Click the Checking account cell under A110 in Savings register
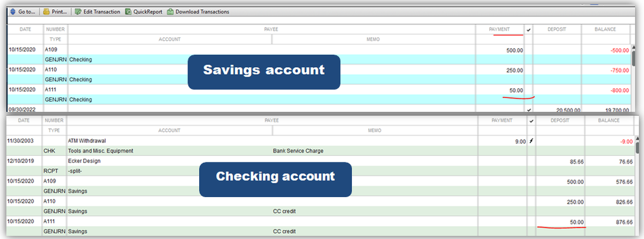The height and width of the screenshot is (239, 644). tap(81, 79)
